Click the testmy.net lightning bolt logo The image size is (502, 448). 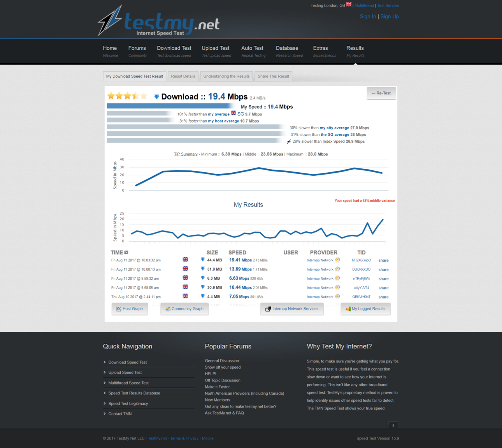(x=110, y=20)
